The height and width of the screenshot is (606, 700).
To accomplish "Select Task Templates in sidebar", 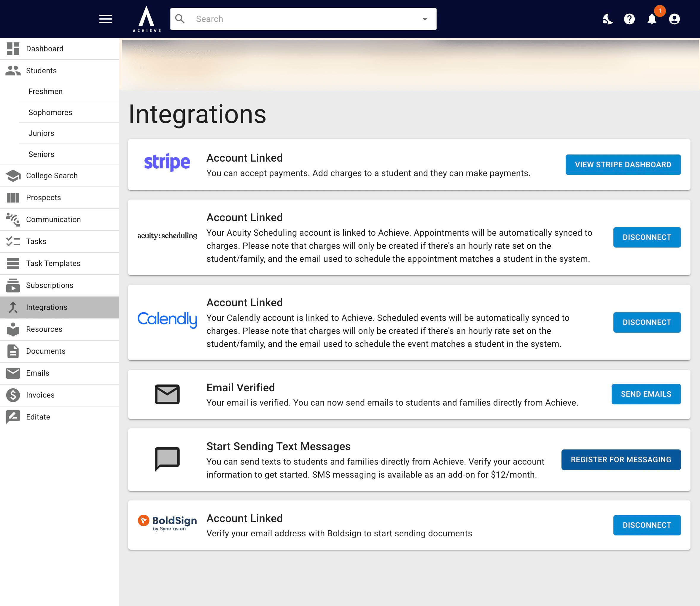I will click(59, 264).
